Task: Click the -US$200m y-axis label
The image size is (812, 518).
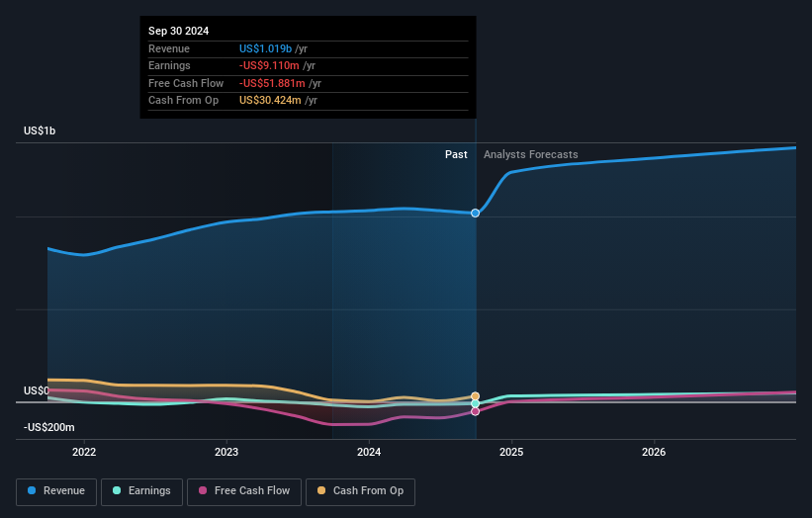Action: coord(49,427)
